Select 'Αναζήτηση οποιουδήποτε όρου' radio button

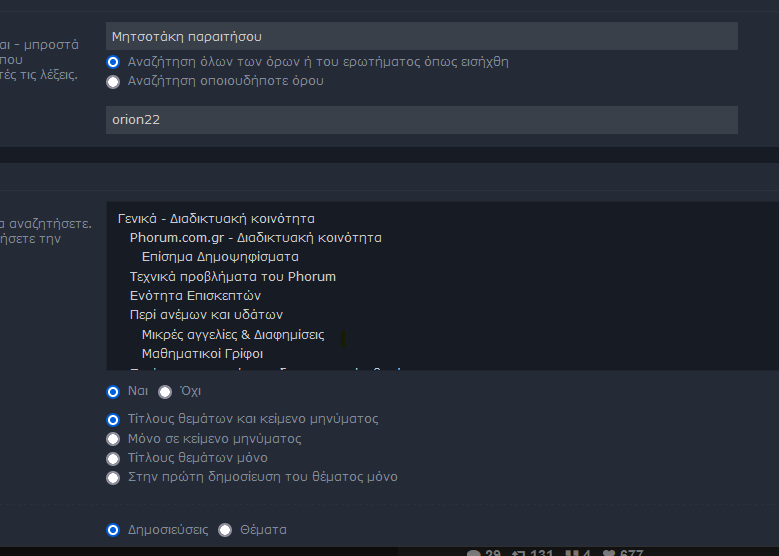[x=113, y=81]
